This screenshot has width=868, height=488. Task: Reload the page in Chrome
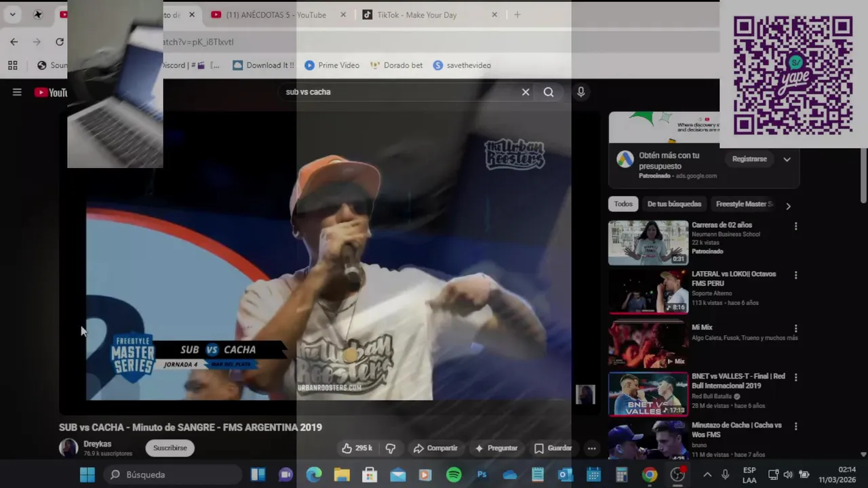[60, 42]
